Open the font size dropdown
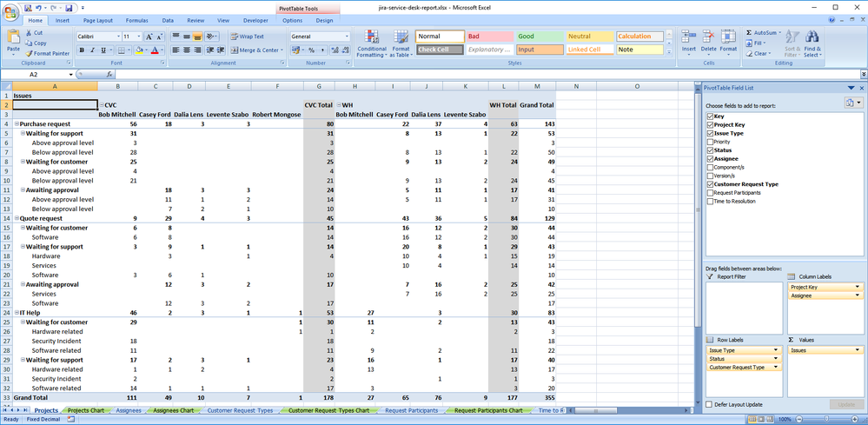868x425 pixels. point(139,37)
